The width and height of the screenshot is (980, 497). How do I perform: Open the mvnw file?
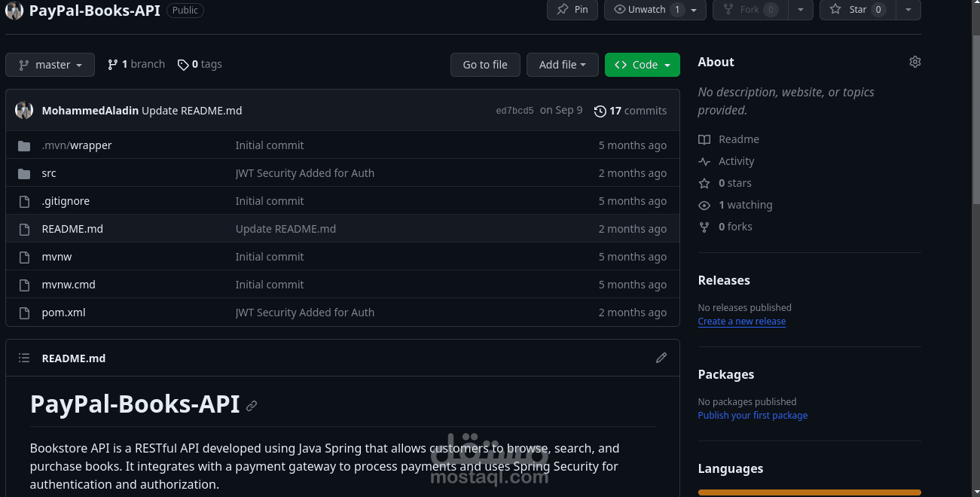tap(57, 257)
